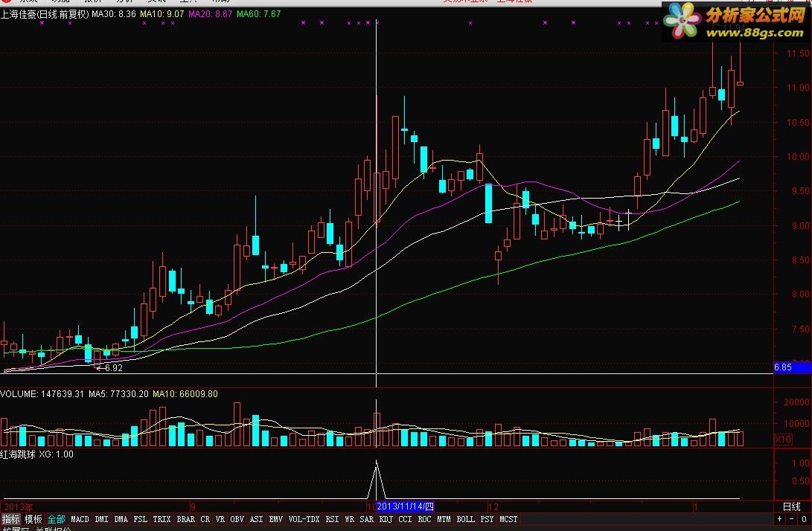Image resolution: width=812 pixels, height=531 pixels.
Task: Click the VOLUME: 147639.31 label
Action: pyautogui.click(x=42, y=394)
